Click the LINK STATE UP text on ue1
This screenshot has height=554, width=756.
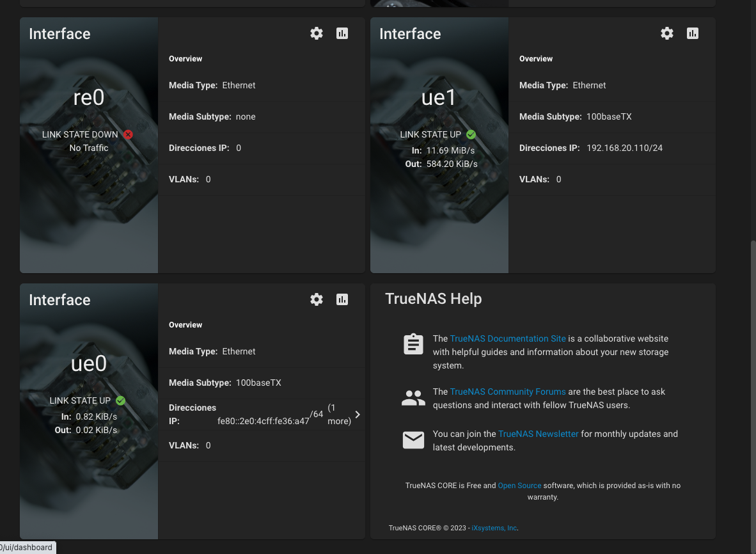[x=430, y=134]
